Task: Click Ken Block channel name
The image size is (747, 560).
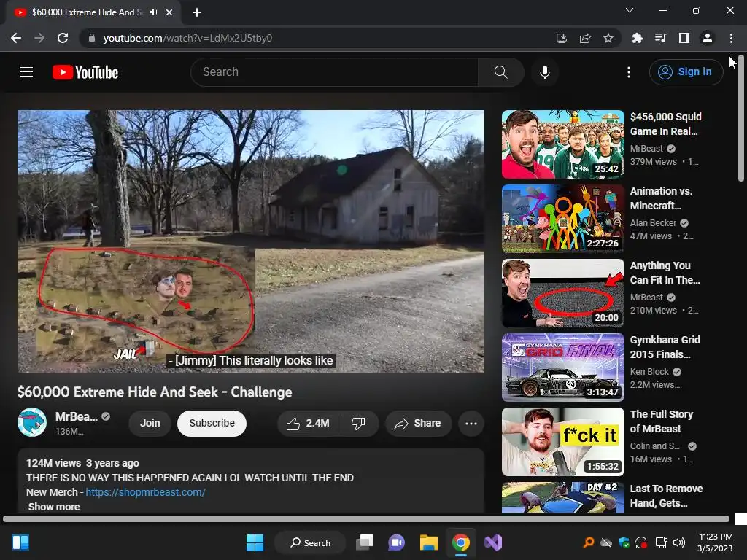Action: pos(649,371)
